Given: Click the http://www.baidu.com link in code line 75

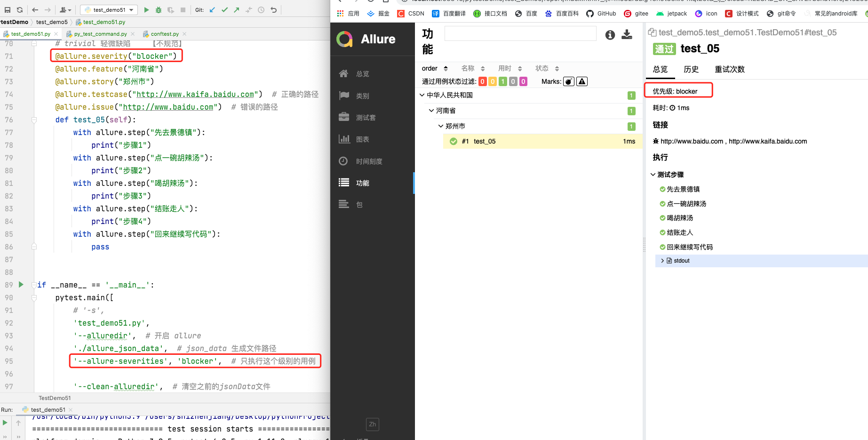Looking at the screenshot, I should tap(168, 107).
